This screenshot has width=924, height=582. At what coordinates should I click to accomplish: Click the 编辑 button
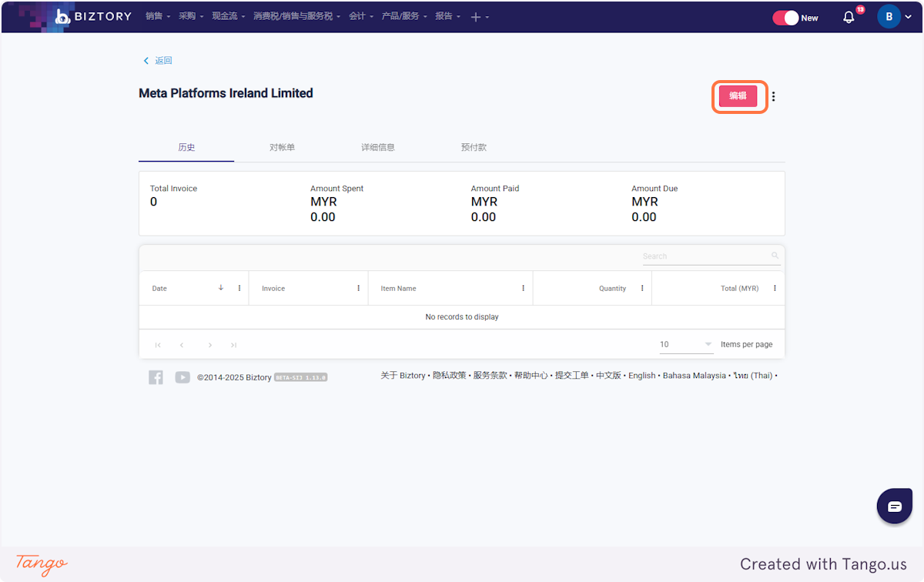click(738, 95)
